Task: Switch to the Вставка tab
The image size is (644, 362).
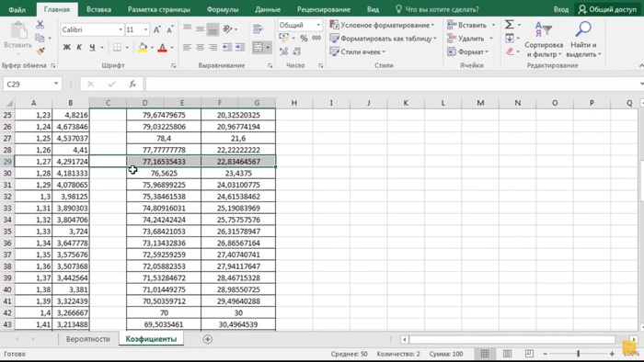Action: tap(98, 9)
